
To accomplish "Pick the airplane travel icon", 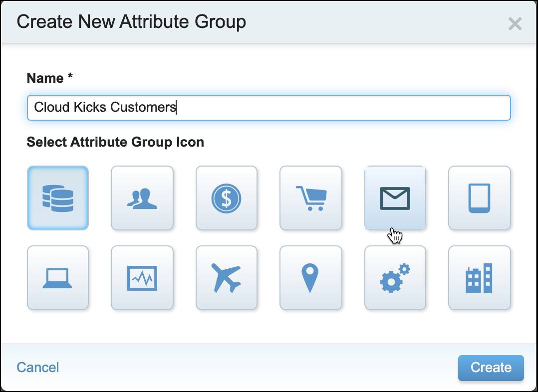I will pos(227,278).
